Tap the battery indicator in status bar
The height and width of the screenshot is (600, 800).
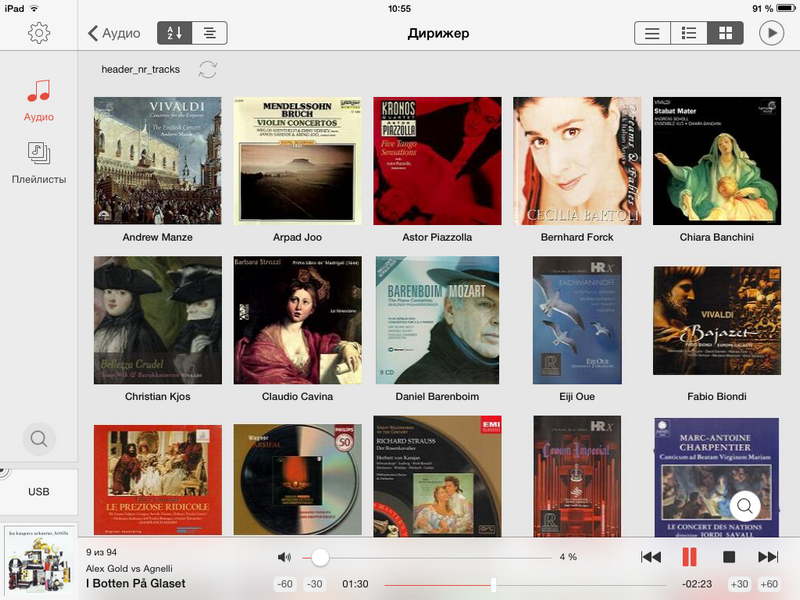point(786,8)
